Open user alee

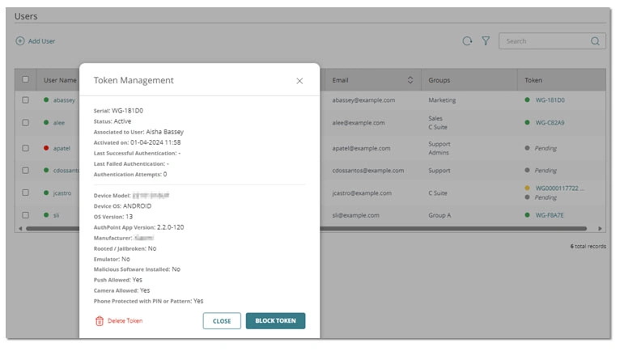coord(59,123)
